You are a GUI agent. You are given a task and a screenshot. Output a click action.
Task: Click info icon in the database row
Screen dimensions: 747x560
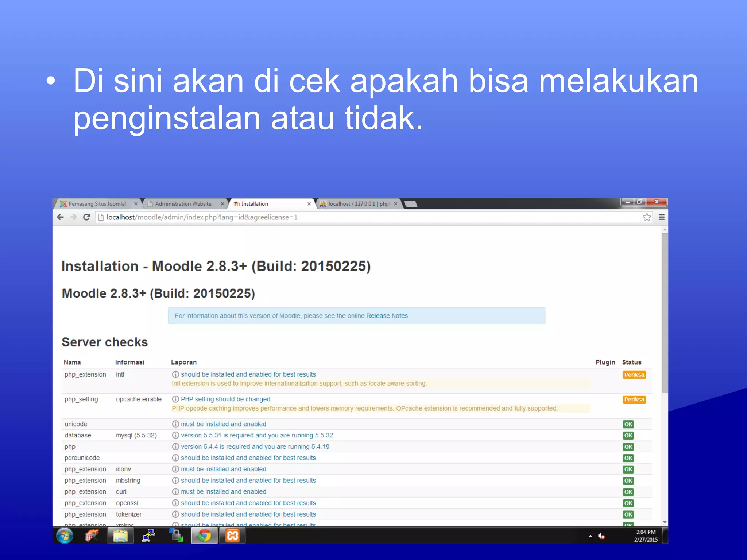pos(175,435)
